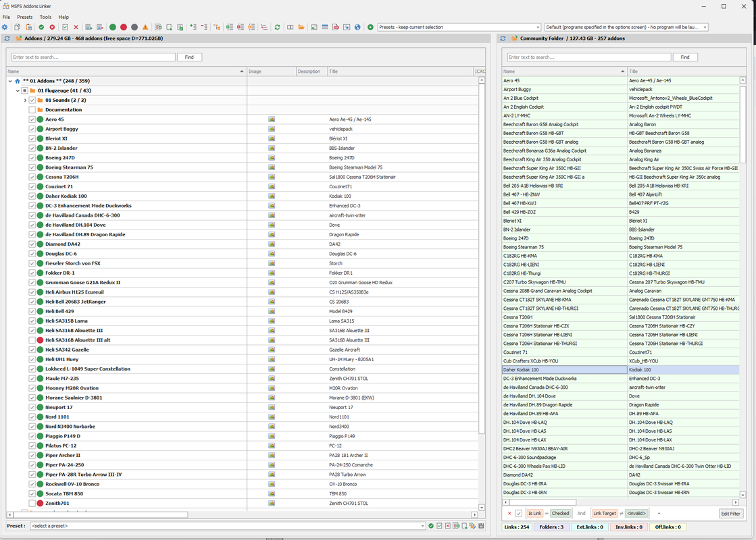Click the grey circle status toolbar icon
This screenshot has height=540, width=756.
134,28
